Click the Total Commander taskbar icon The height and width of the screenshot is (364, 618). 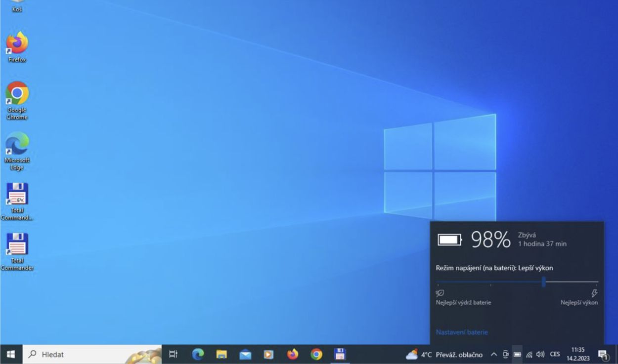pos(340,354)
